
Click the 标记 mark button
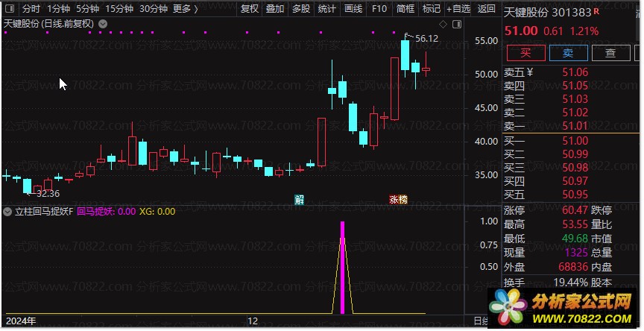[x=431, y=9]
